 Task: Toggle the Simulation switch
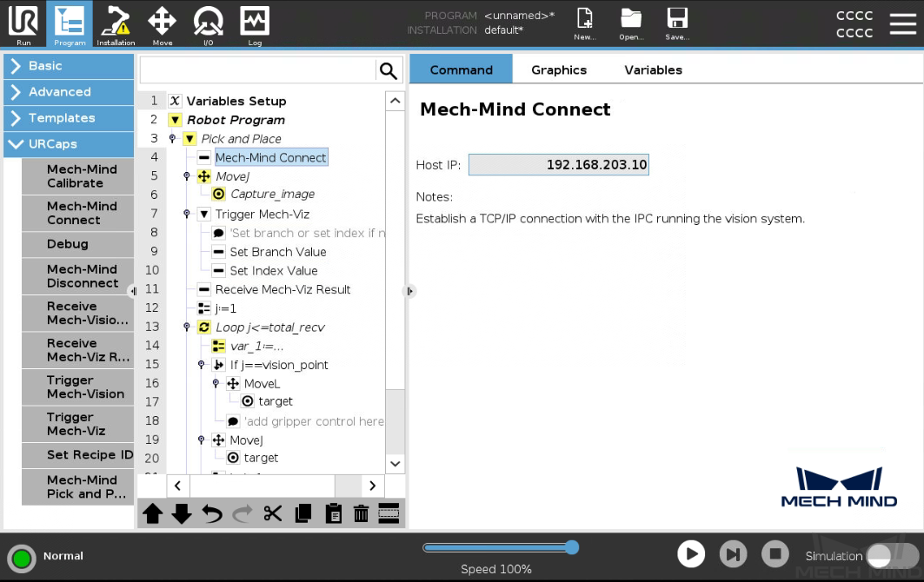pos(892,555)
